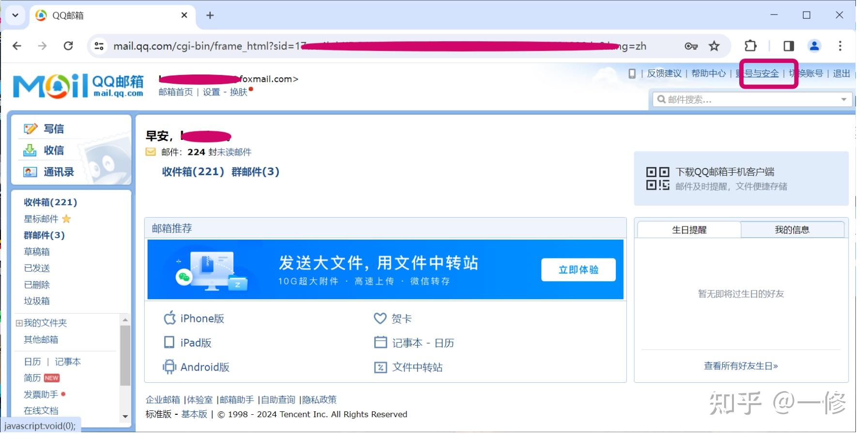Viewport: 868px width, 438px height.
Task: Open the browser tab search chevron
Action: [x=15, y=15]
